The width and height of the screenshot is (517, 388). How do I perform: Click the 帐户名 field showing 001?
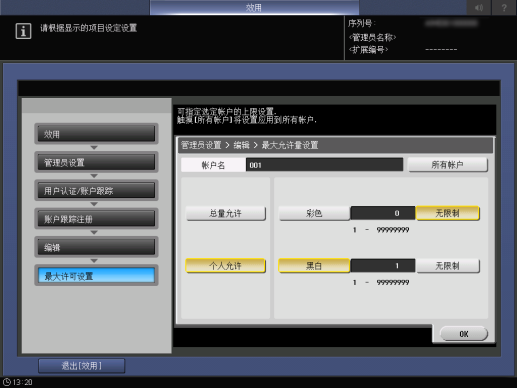coord(324,165)
